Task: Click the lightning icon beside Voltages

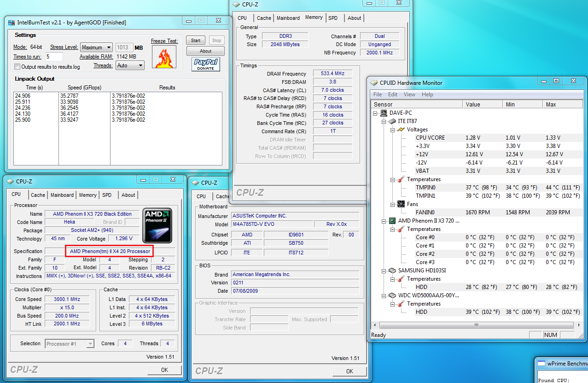Action: pyautogui.click(x=401, y=130)
